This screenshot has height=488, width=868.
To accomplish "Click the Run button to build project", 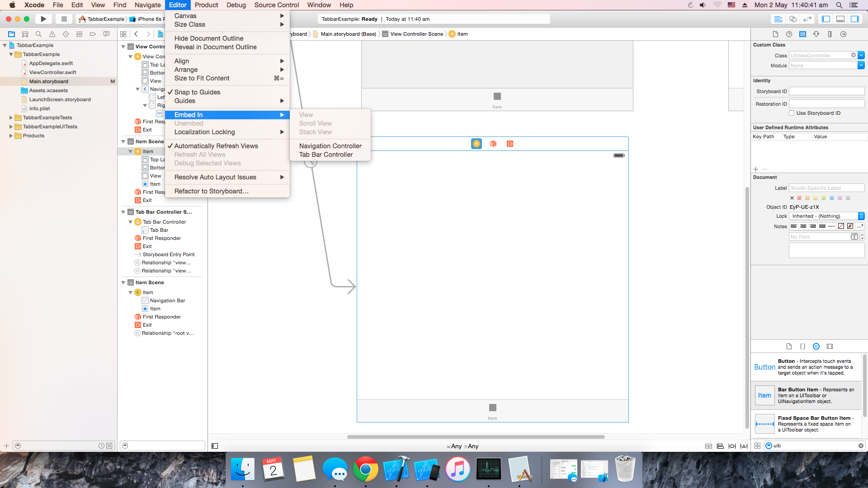I will pos(43,19).
